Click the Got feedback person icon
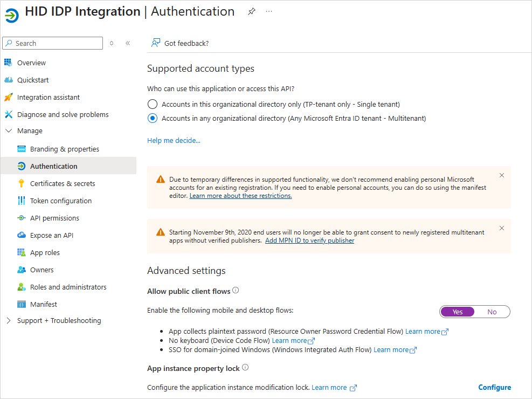Viewport: 532px width, 399px height. click(x=156, y=43)
